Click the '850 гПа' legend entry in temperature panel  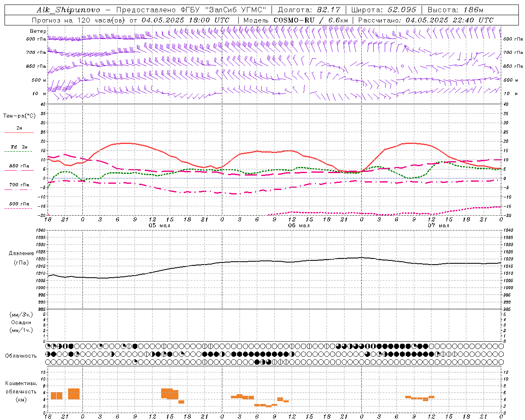click(x=19, y=166)
